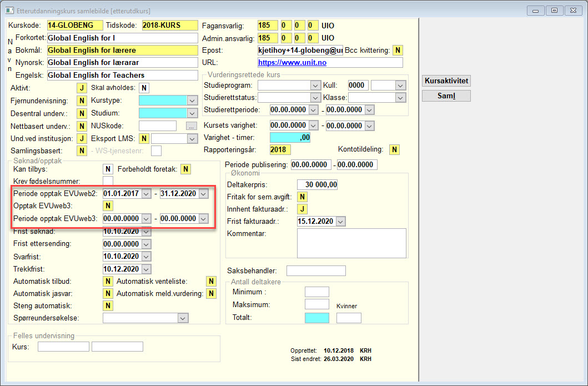Image resolution: width=588 pixels, height=386 pixels.
Task: Click the Kommentar text area
Action: click(351, 243)
